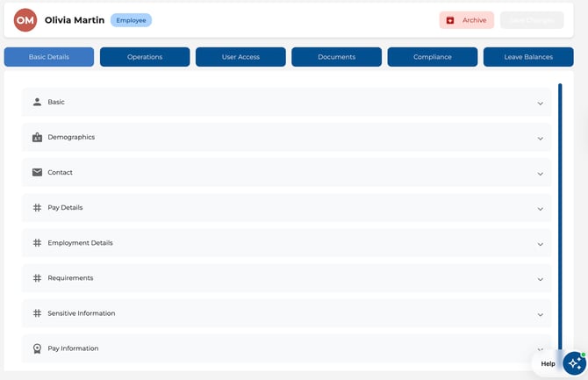Click the hash icon beside Pay Details
Screen dimensions: 588x380
point(37,208)
